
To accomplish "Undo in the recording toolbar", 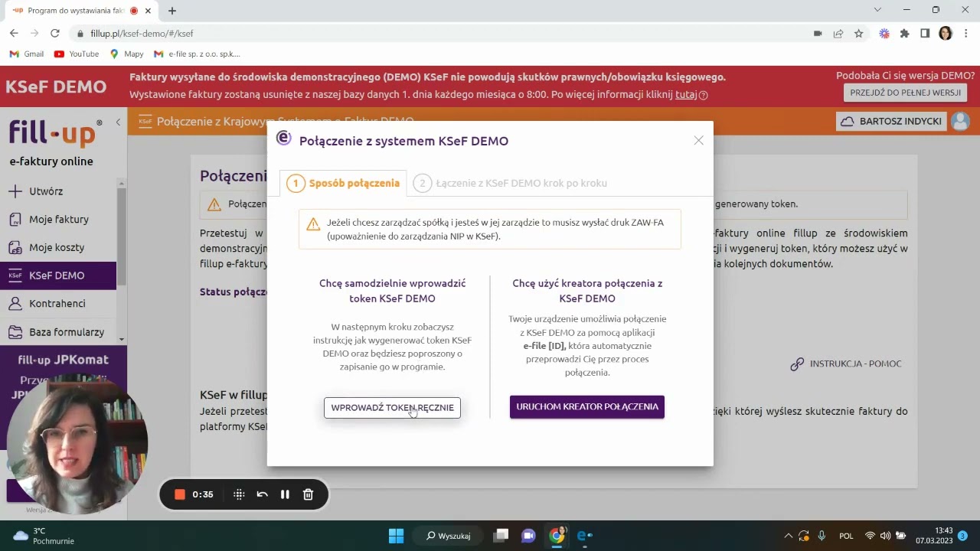I will pyautogui.click(x=262, y=494).
